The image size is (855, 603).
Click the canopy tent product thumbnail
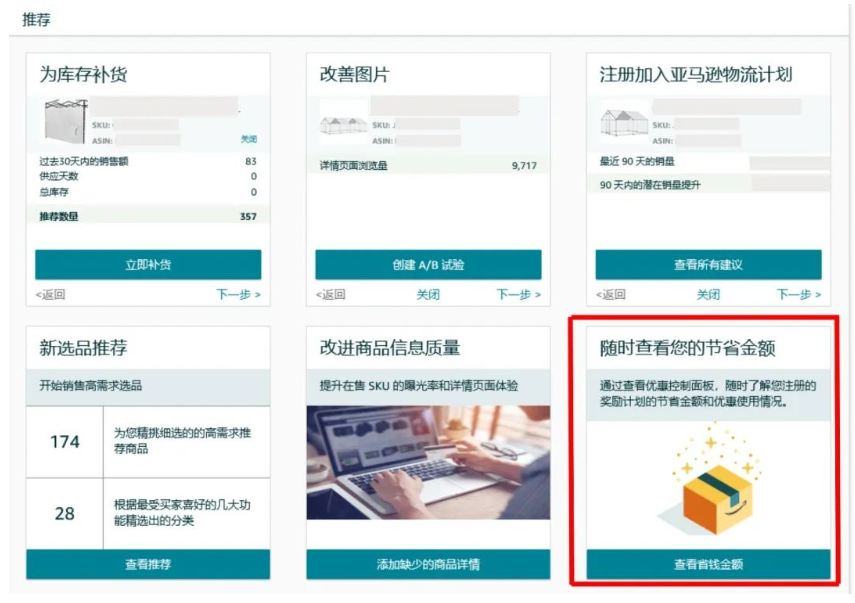(x=65, y=121)
